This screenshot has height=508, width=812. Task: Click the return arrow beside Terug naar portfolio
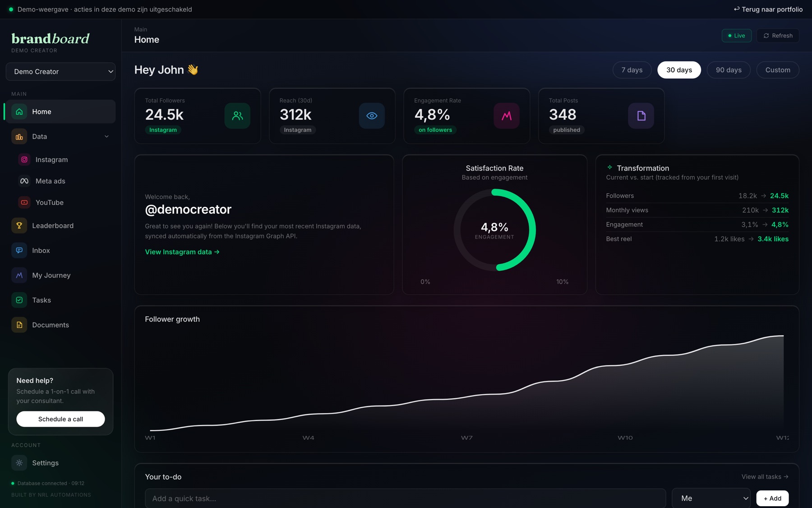tap(737, 9)
